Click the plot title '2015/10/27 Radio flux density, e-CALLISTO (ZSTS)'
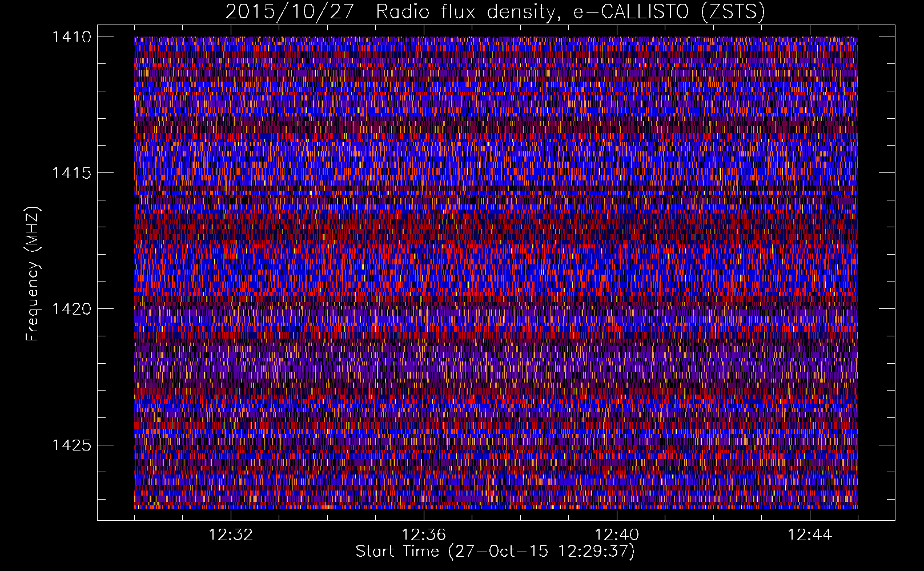This screenshot has height=571, width=924. (495, 12)
